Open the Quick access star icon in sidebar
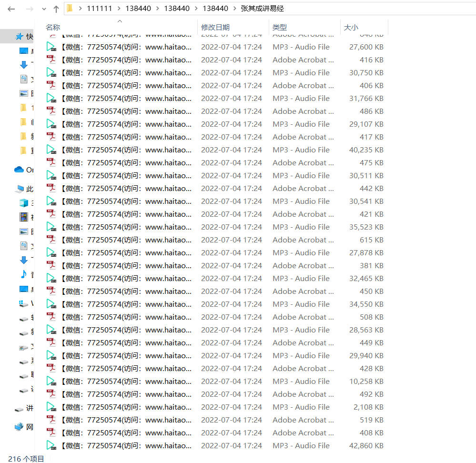Screen dimensions: 476x463 [x=19, y=36]
